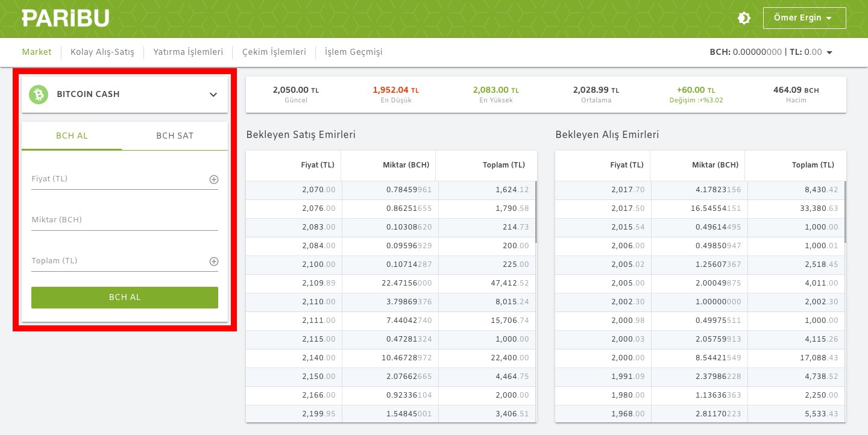Click the En Düşük value 1,952.04 TL

tap(396, 90)
